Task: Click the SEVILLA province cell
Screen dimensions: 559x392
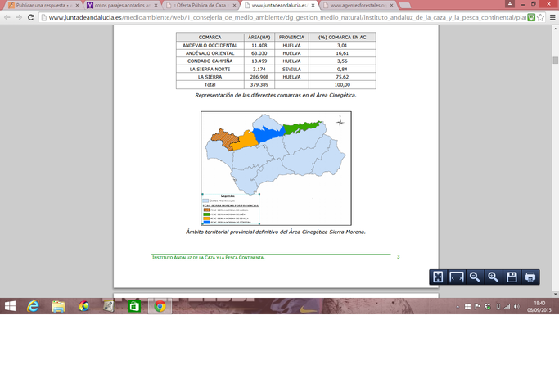Action: click(291, 69)
